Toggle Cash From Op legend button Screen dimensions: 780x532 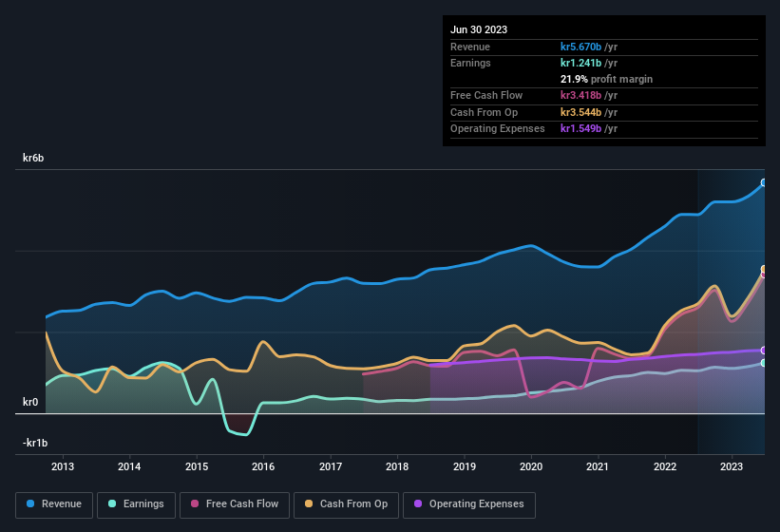[346, 504]
